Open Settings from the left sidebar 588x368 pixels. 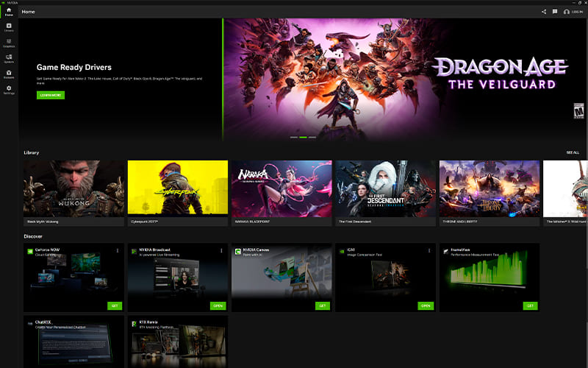tap(9, 90)
